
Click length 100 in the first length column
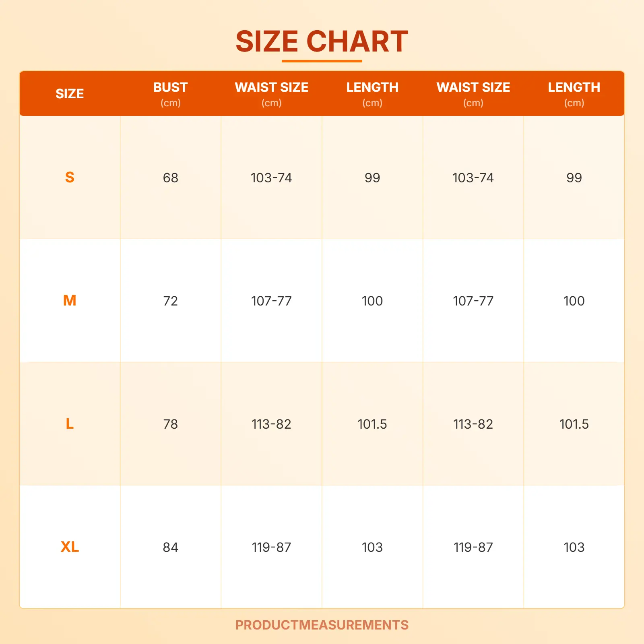[372, 301]
